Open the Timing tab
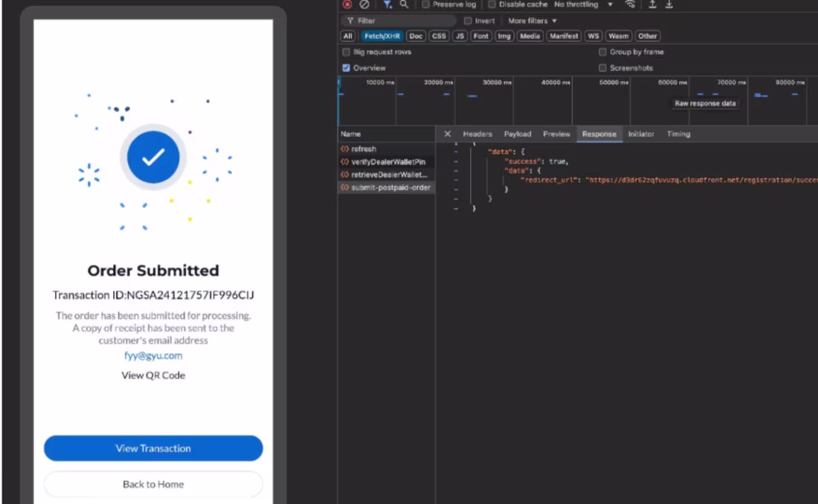The width and height of the screenshot is (818, 504). click(x=678, y=134)
